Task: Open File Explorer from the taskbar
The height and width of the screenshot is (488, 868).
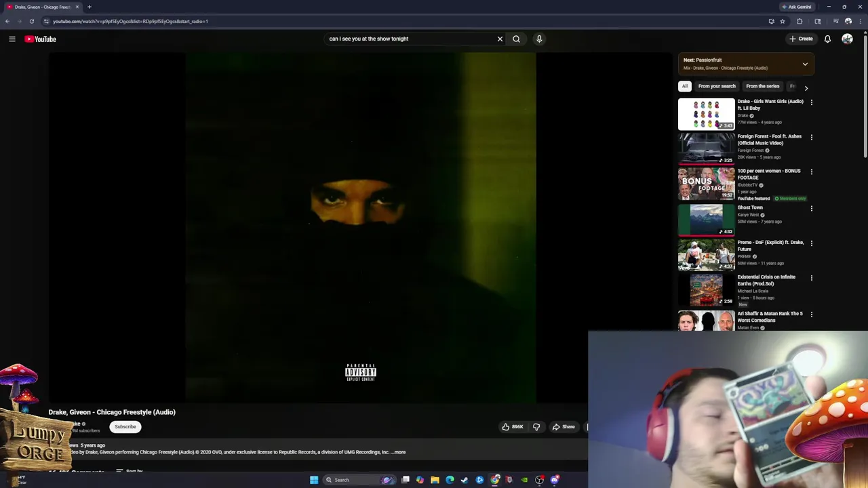Action: click(435, 480)
